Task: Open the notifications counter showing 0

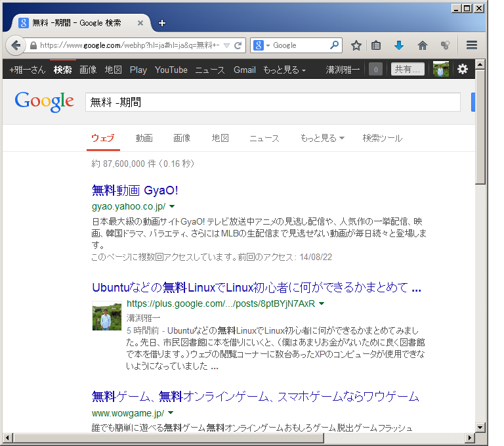Action: [376, 69]
